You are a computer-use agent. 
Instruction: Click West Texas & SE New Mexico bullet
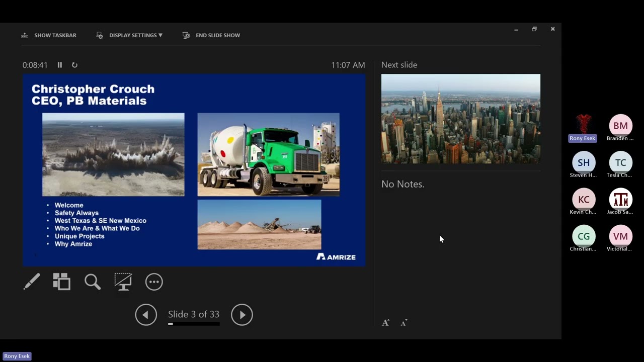tap(101, 221)
